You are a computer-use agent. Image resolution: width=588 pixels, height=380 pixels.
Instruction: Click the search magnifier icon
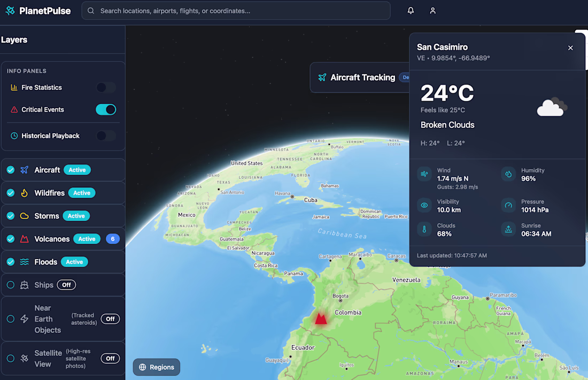pos(91,11)
